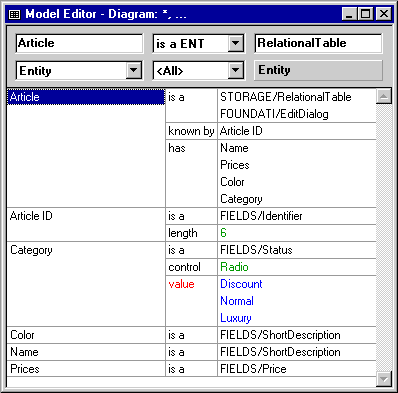The image size is (398, 393).
Task: Click the control property cell
Action: coord(191,267)
